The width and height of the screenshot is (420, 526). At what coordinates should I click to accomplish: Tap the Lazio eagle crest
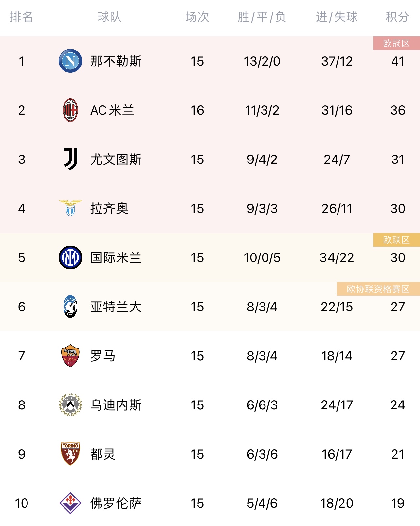pyautogui.click(x=70, y=208)
